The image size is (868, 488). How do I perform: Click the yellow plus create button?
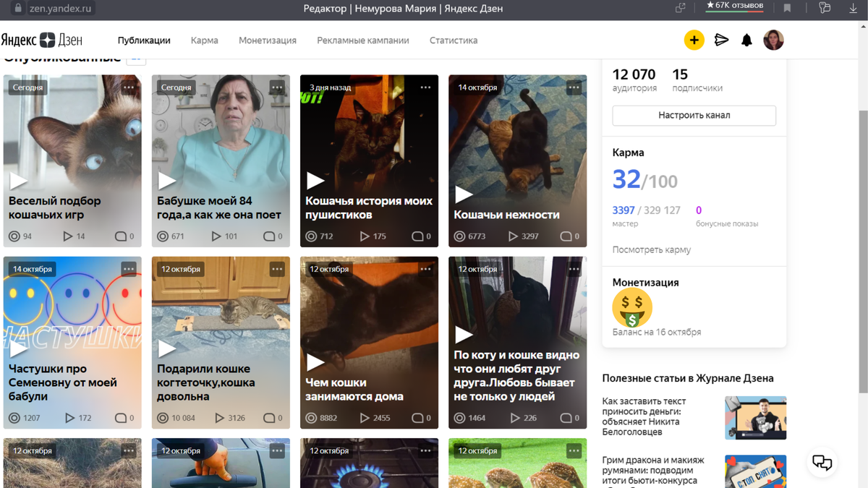694,40
